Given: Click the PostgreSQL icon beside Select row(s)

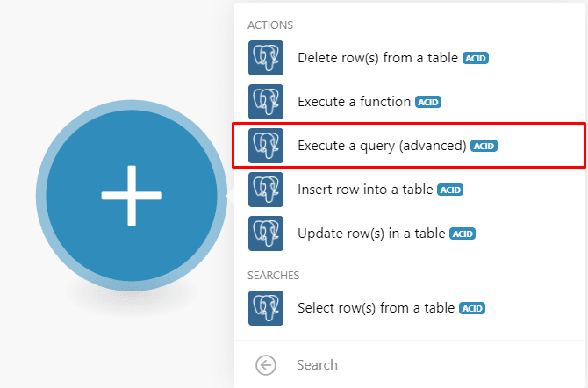Looking at the screenshot, I should point(266,308).
